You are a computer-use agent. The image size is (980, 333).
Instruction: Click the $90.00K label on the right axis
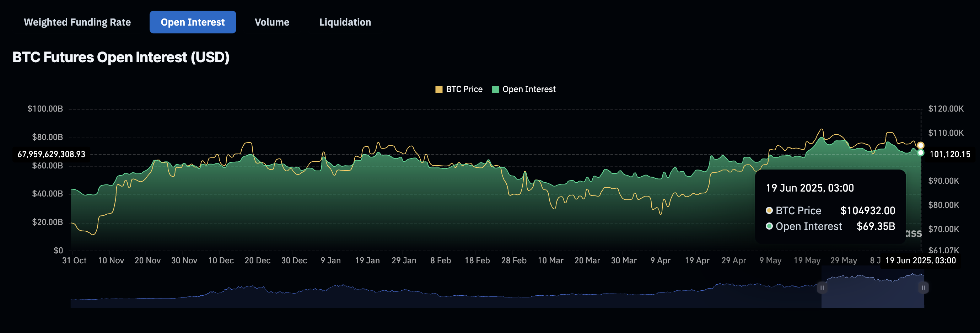[943, 181]
